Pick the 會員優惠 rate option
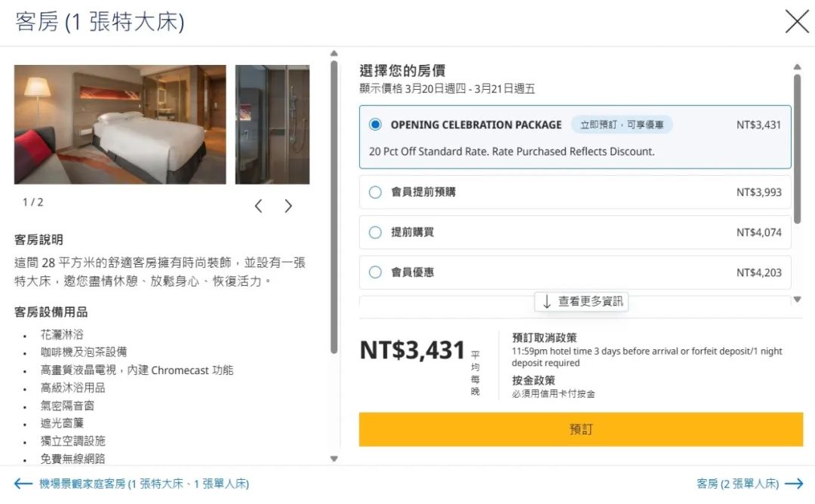The height and width of the screenshot is (504, 815). 376,272
